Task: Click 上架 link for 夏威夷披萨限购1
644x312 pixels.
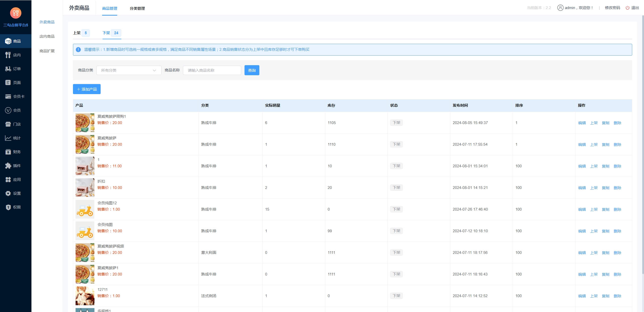Action: [x=594, y=123]
